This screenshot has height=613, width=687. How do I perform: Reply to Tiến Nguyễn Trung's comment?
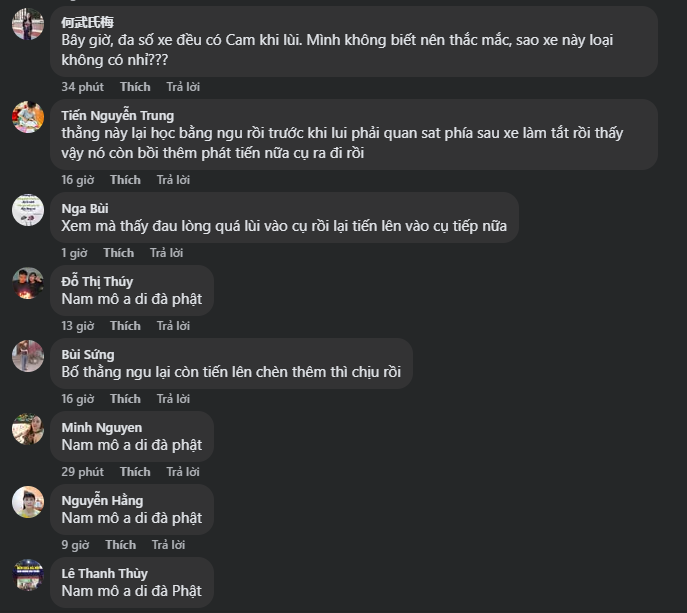173,180
